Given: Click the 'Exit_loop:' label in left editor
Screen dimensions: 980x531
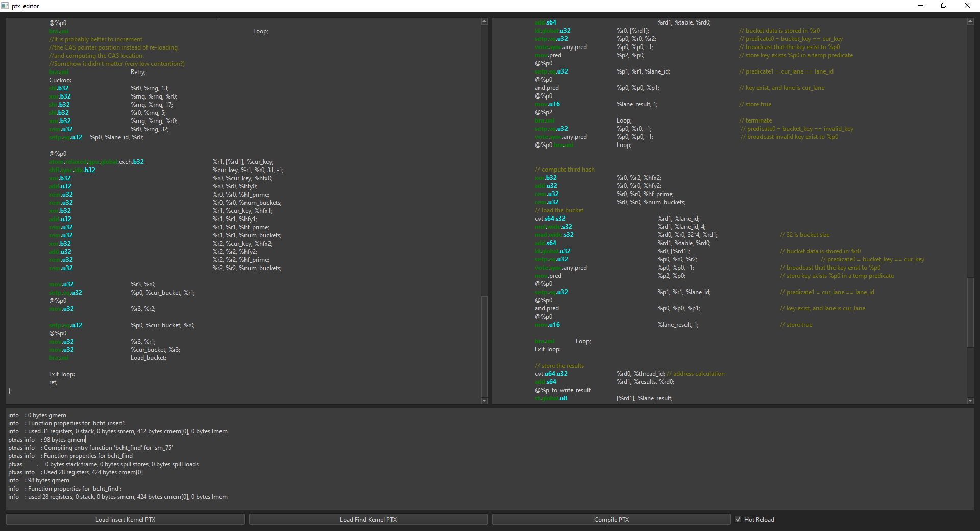Looking at the screenshot, I should [62, 374].
